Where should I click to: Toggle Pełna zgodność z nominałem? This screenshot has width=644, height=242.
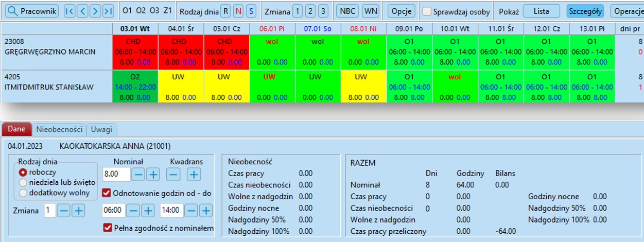coord(107,228)
